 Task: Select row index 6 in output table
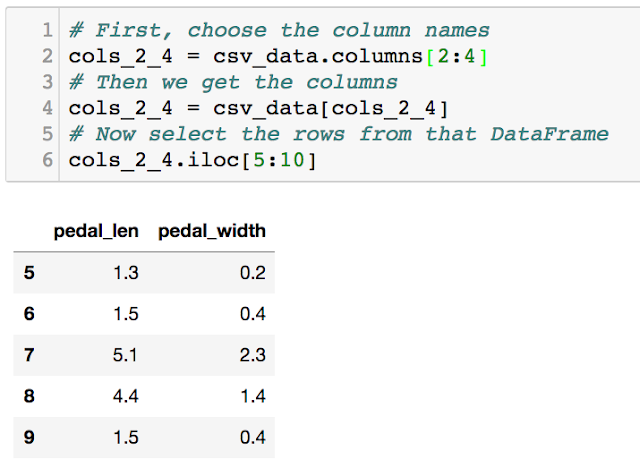click(29, 314)
